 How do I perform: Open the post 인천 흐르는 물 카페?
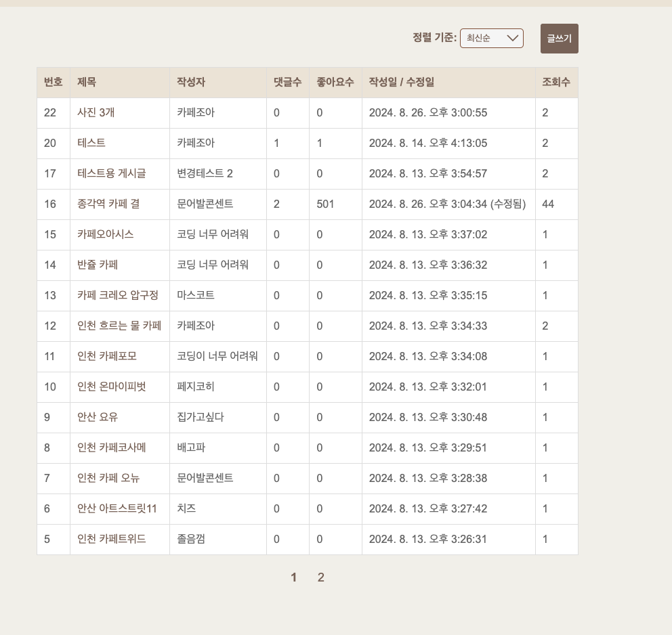pyautogui.click(x=119, y=326)
